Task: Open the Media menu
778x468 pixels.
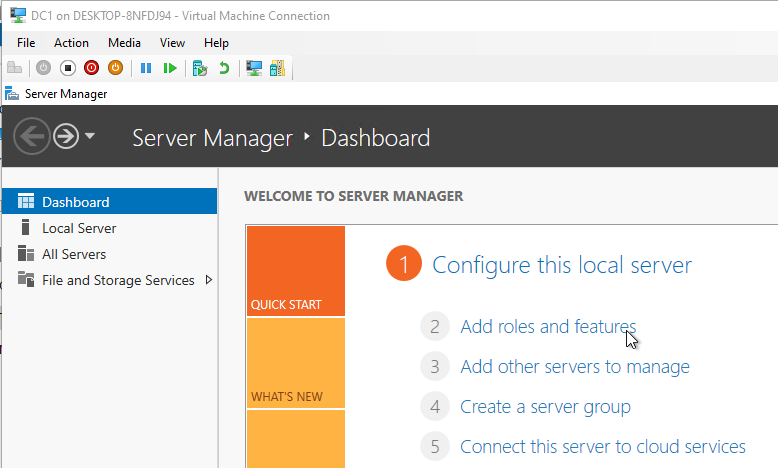Action: click(x=125, y=43)
